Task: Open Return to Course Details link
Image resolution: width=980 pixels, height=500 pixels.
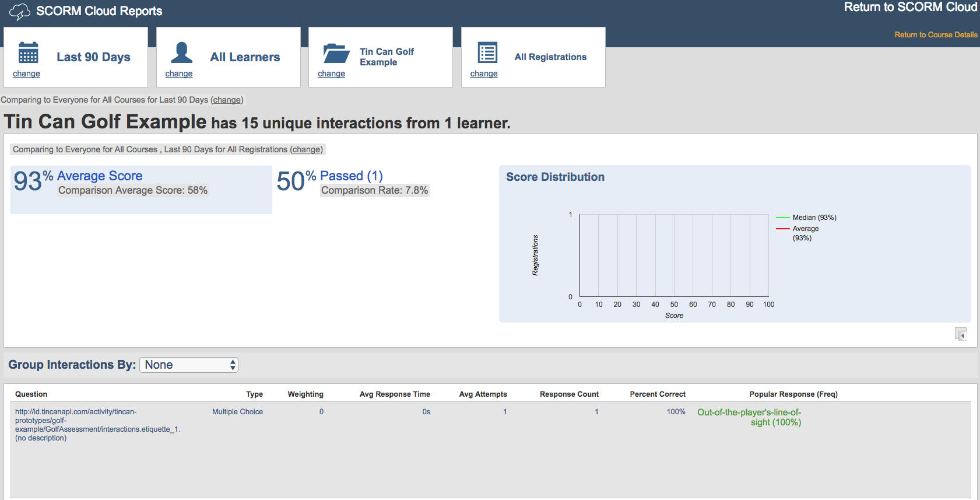Action: [x=936, y=35]
